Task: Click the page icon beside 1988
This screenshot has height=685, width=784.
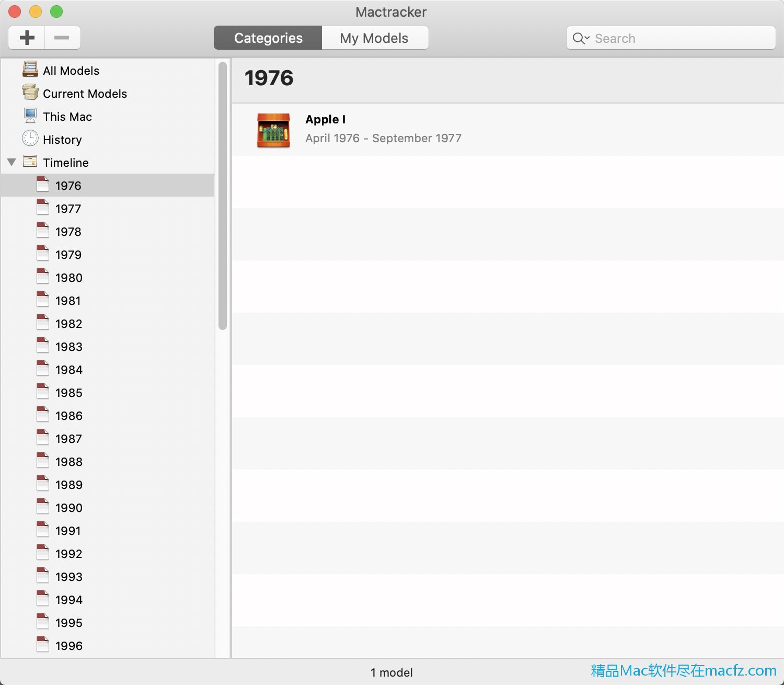Action: (x=43, y=461)
